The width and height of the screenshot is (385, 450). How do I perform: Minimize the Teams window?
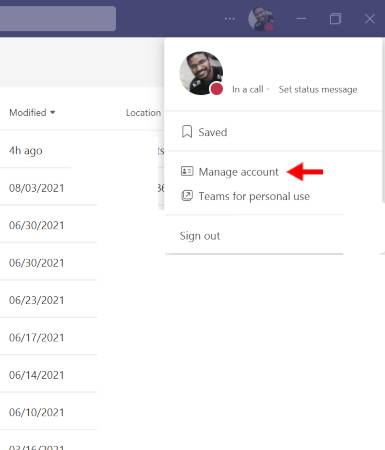(301, 19)
